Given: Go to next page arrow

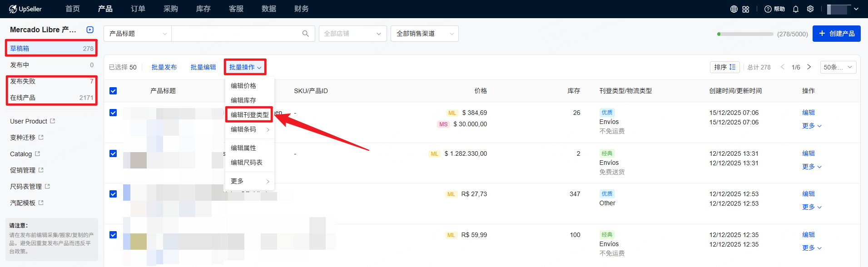Looking at the screenshot, I should [x=809, y=67].
